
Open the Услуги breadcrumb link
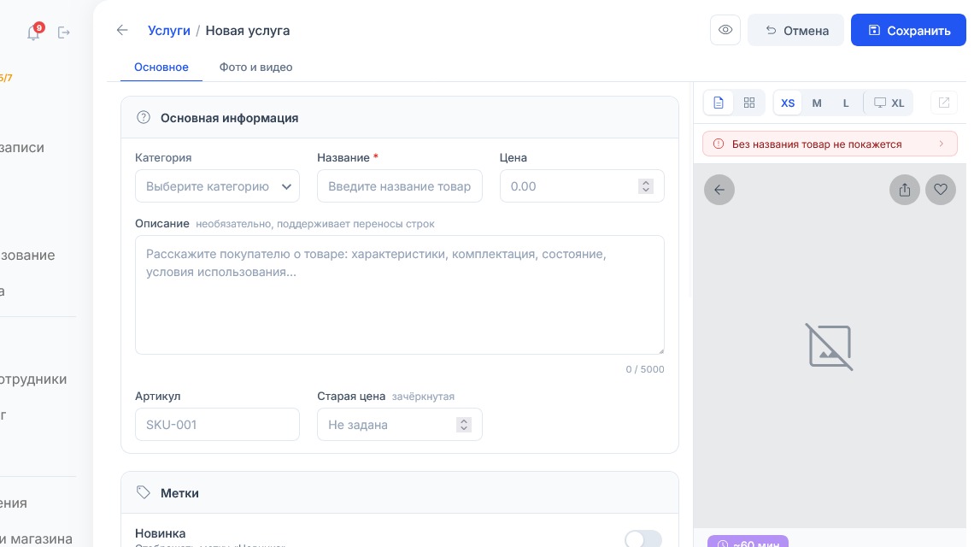click(x=169, y=31)
